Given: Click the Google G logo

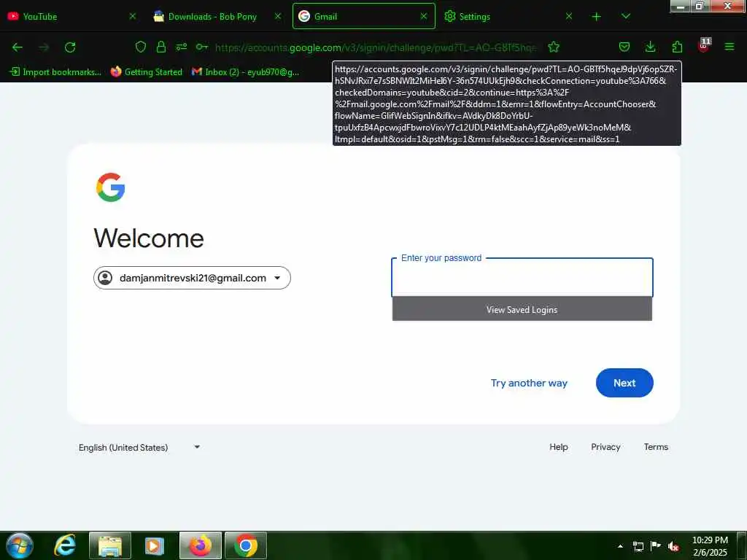Looking at the screenshot, I should [111, 187].
